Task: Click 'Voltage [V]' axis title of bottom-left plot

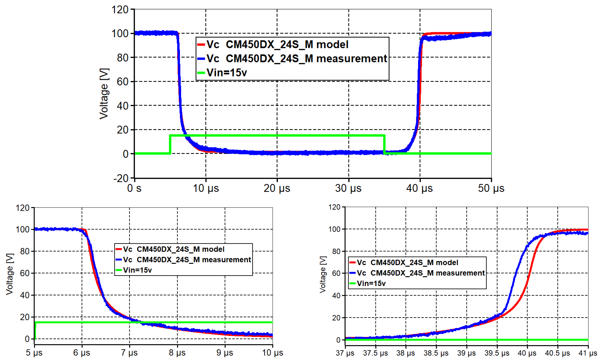Action: pos(10,274)
